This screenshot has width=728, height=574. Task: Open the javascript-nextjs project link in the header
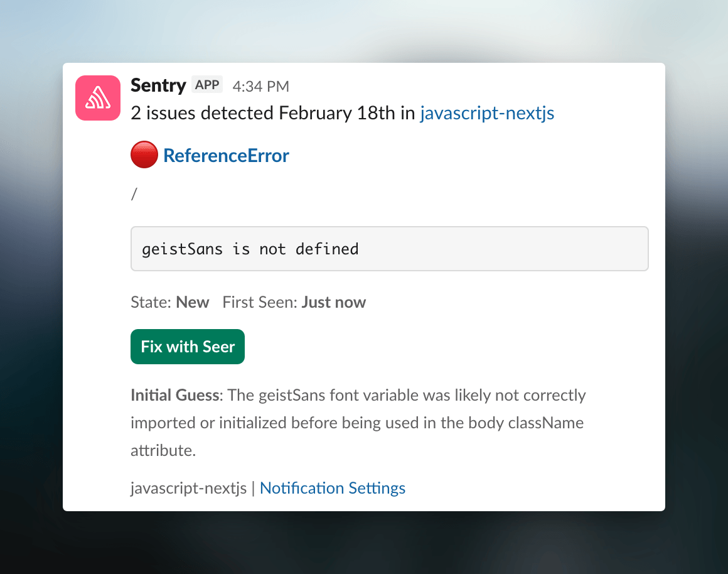487,113
